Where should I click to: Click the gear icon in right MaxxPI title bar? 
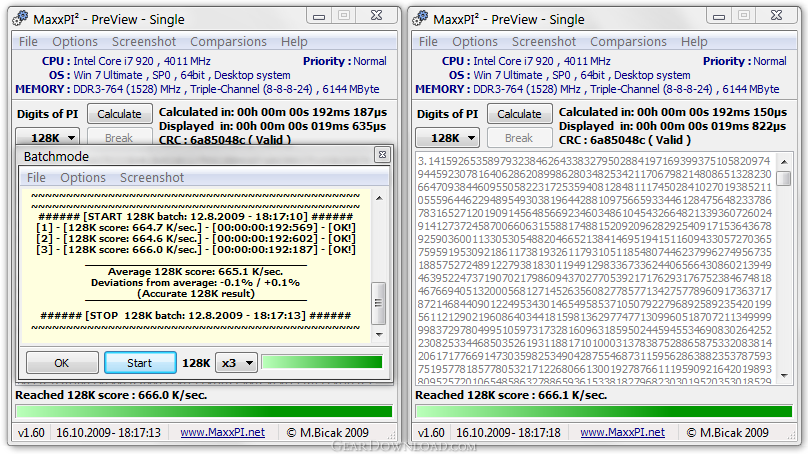[421, 19]
